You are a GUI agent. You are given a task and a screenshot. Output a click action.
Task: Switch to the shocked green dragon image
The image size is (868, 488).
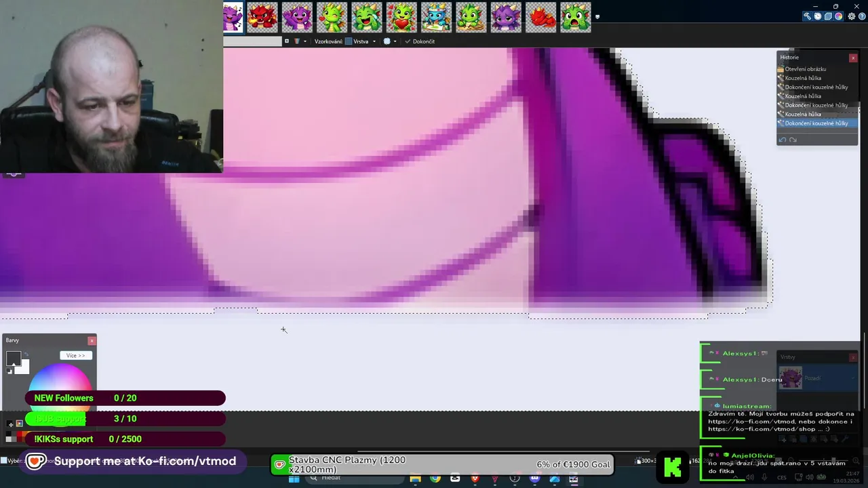tap(575, 18)
